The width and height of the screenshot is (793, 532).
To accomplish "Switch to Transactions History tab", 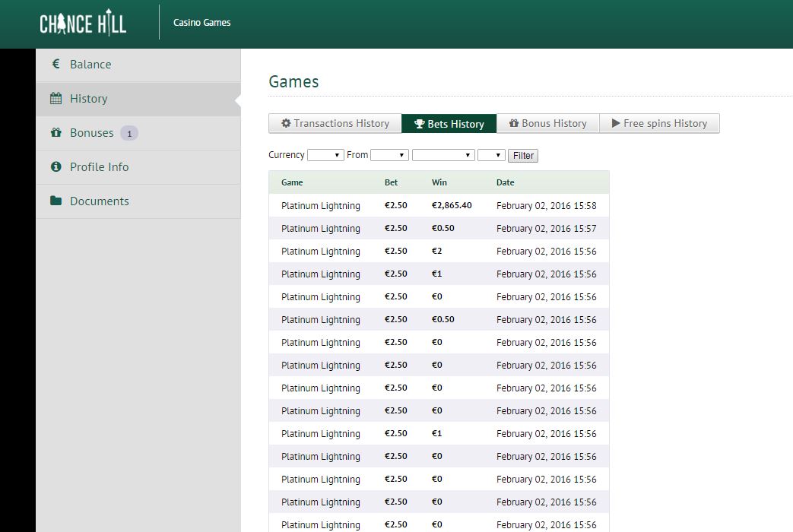I will coord(335,123).
